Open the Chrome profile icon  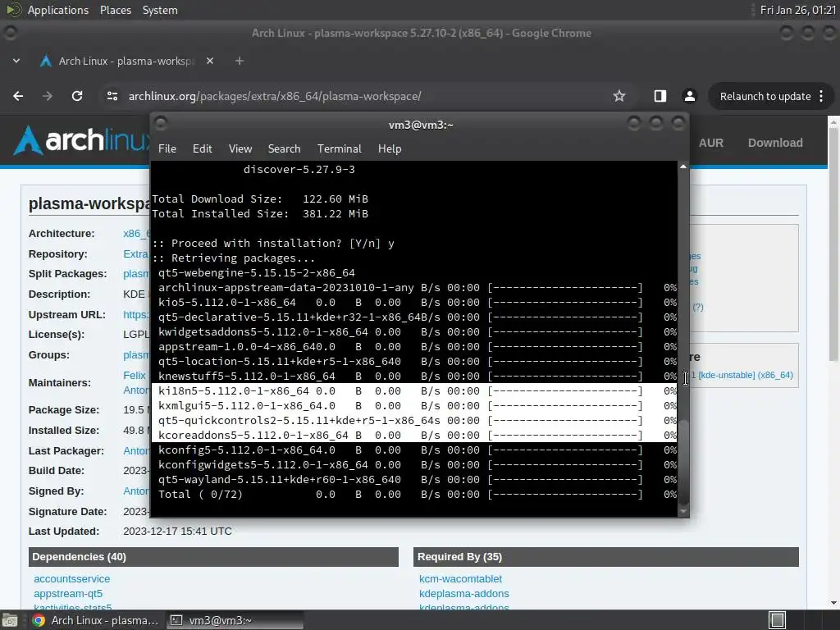pyautogui.click(x=689, y=96)
